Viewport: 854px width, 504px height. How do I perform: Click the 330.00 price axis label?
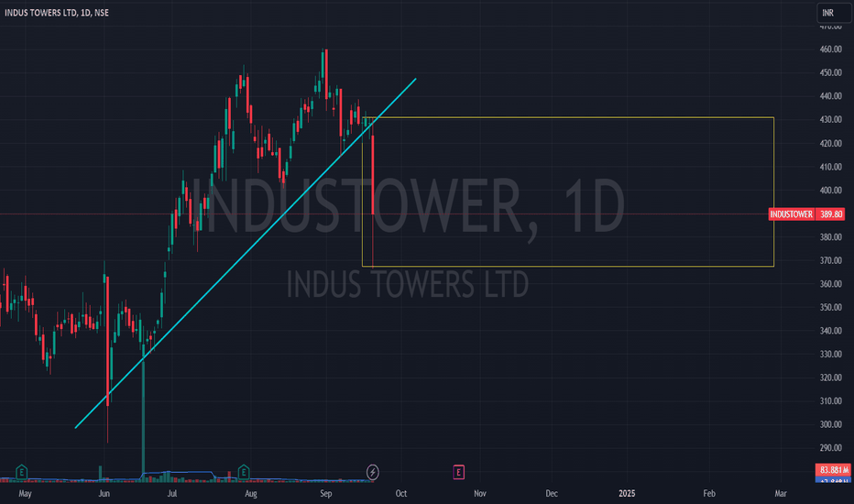pos(830,354)
